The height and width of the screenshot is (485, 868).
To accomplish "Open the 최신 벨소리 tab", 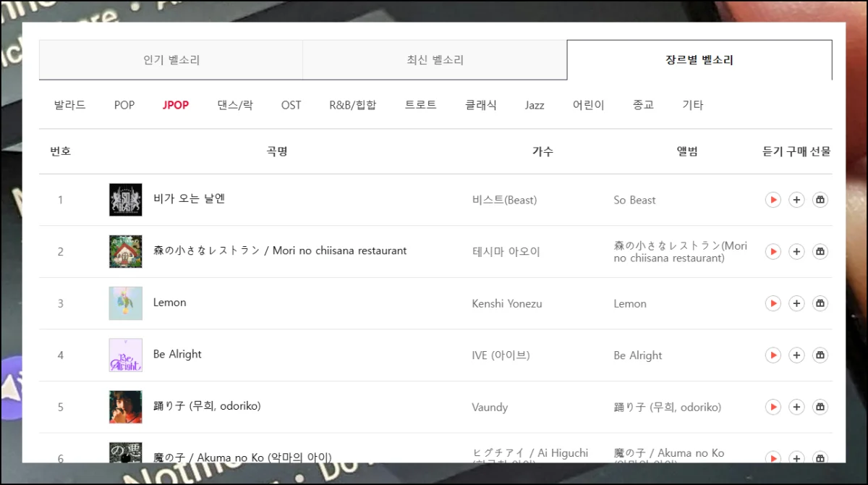I will (x=435, y=60).
